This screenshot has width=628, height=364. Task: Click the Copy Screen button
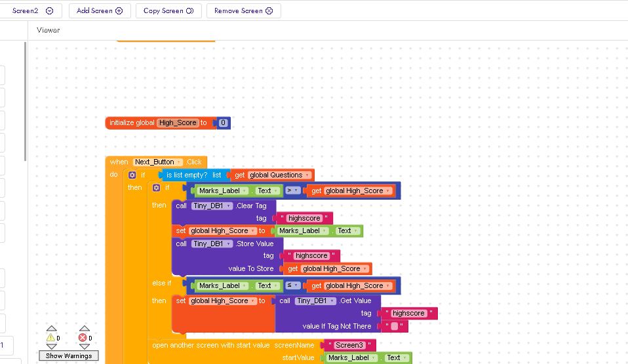(168, 11)
